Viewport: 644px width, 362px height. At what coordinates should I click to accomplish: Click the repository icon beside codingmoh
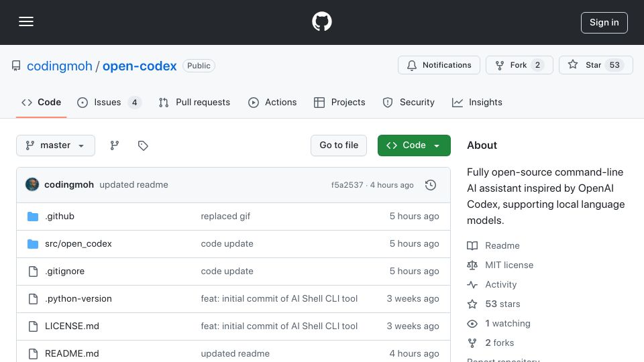16,66
